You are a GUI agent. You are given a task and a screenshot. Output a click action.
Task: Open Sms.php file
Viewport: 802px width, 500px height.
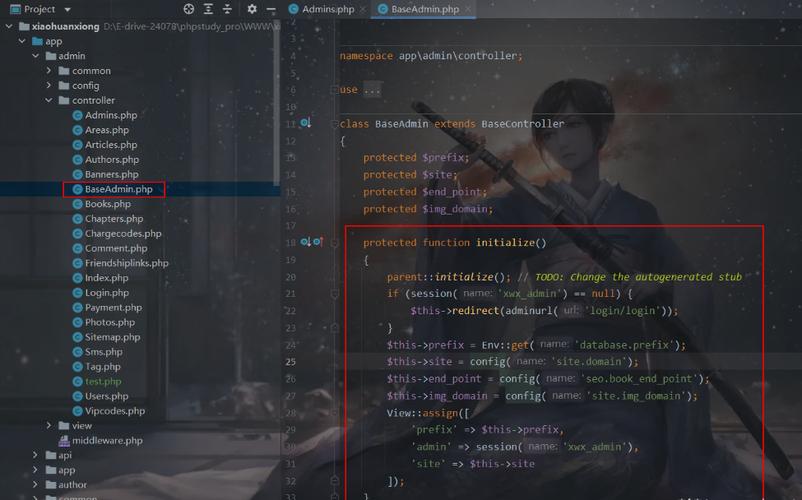103,352
